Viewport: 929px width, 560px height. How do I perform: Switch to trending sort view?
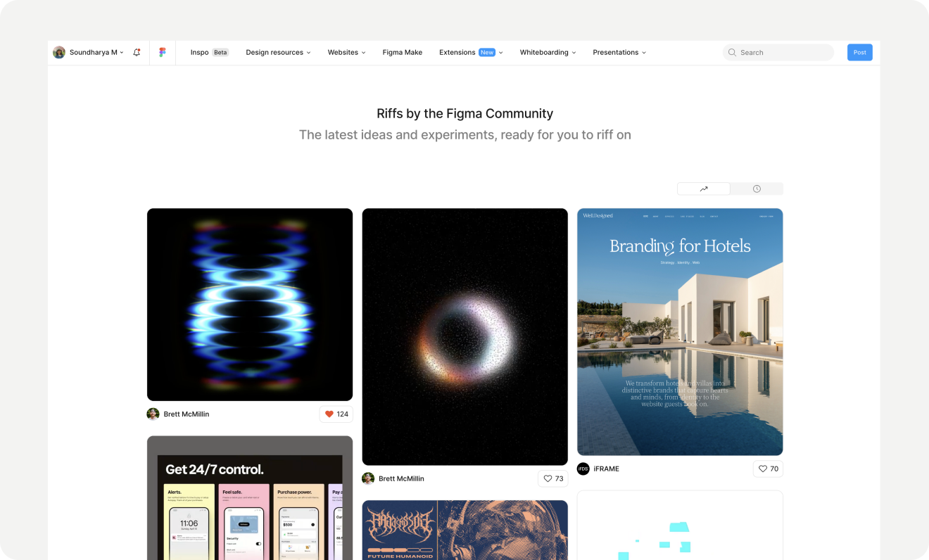704,189
